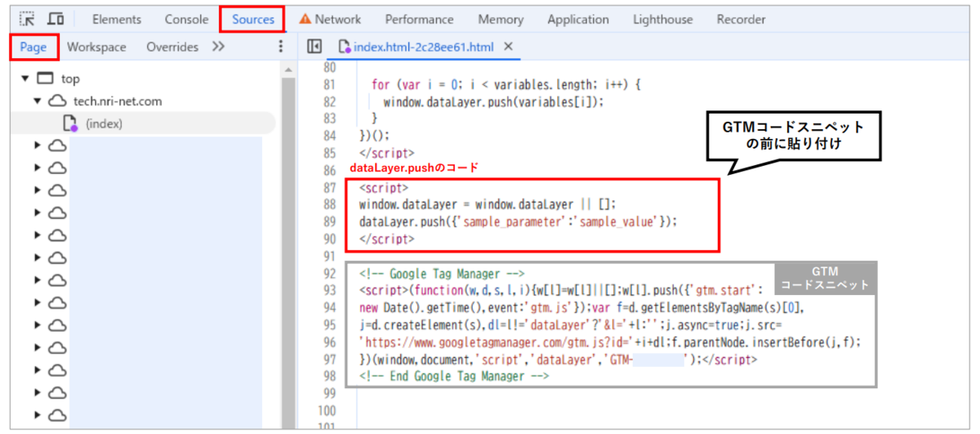
Task: Open the Lighthouse tab
Action: pos(663,19)
